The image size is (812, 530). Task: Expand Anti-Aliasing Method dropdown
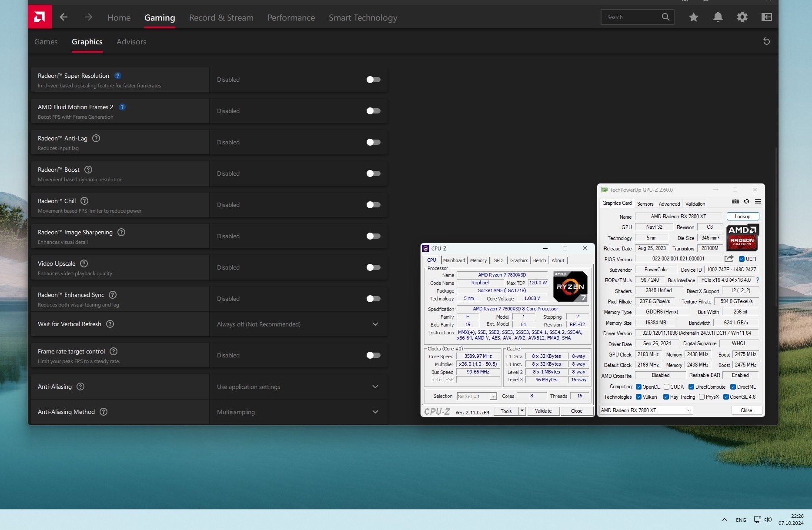(375, 412)
